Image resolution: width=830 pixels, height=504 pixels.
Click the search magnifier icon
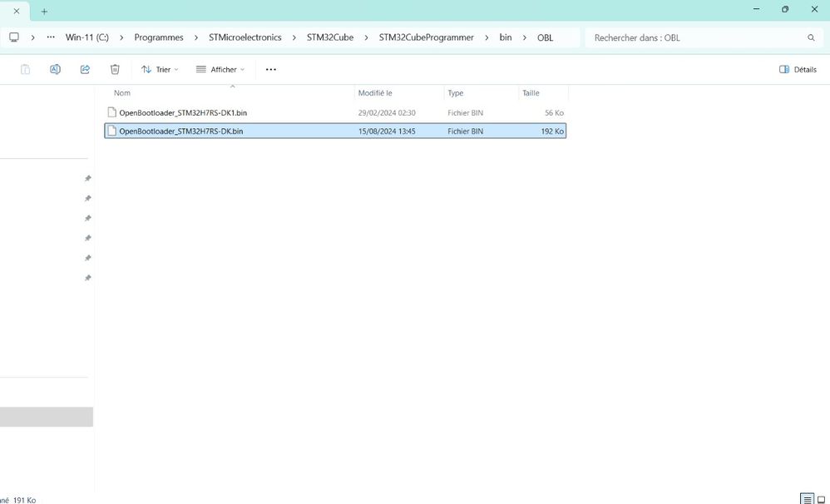[811, 37]
